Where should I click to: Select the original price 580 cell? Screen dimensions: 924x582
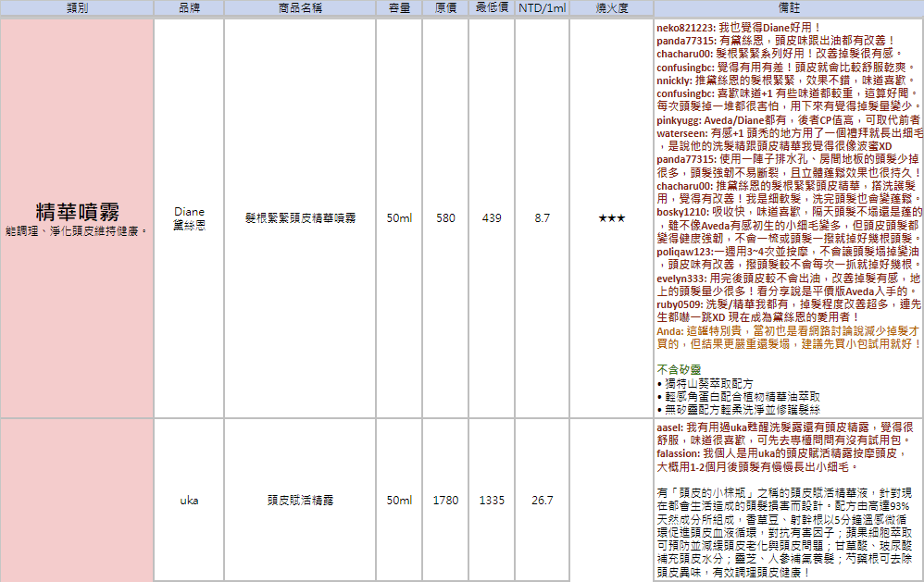pyautogui.click(x=445, y=218)
